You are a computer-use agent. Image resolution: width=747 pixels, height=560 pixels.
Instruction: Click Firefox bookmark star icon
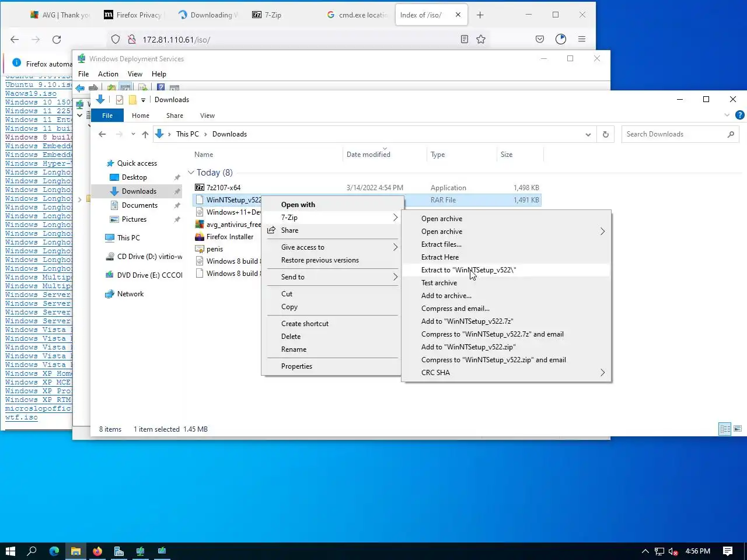(481, 39)
